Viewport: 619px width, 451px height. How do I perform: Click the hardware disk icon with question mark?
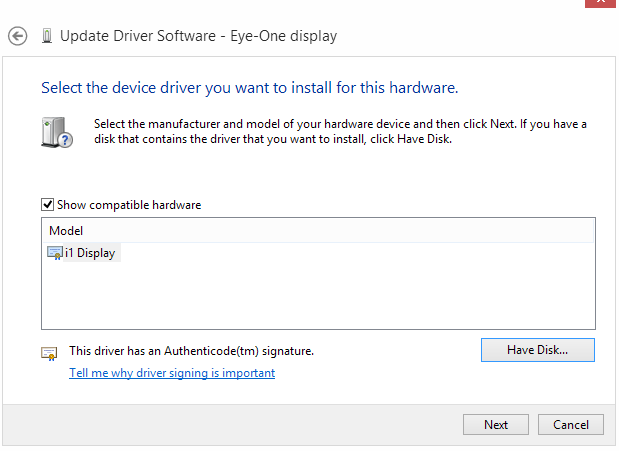click(58, 133)
